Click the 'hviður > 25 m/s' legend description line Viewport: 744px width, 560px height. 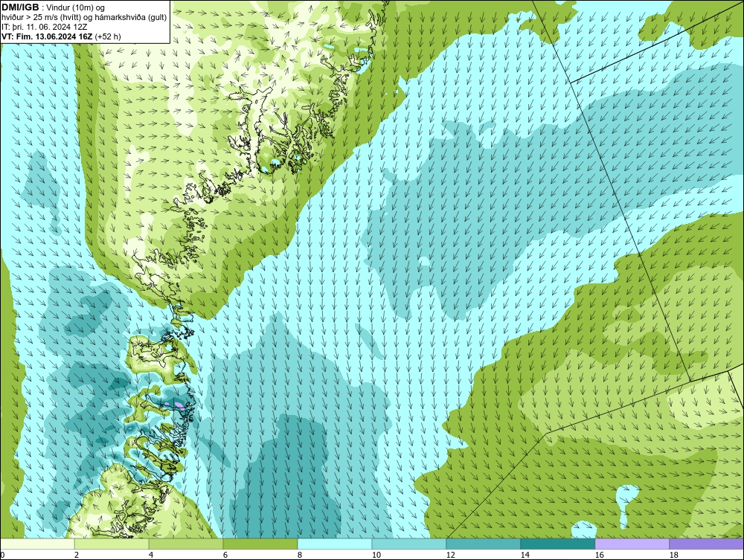pyautogui.click(x=84, y=17)
